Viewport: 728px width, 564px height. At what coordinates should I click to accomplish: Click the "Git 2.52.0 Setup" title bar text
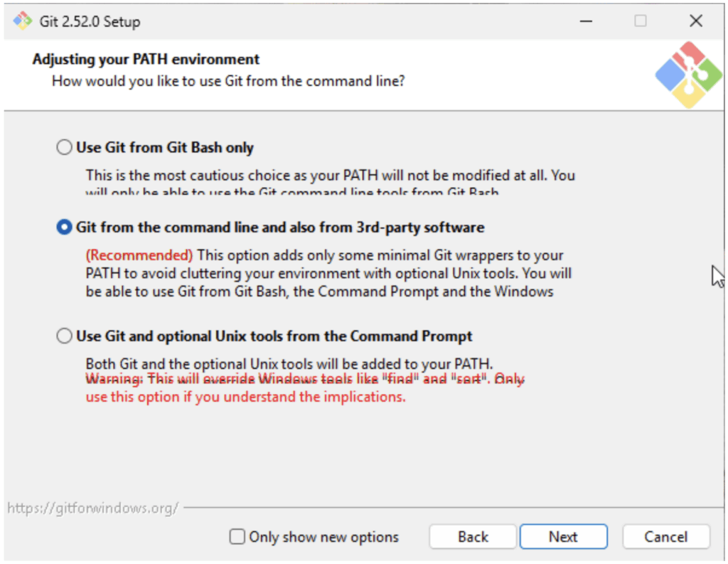(x=90, y=21)
